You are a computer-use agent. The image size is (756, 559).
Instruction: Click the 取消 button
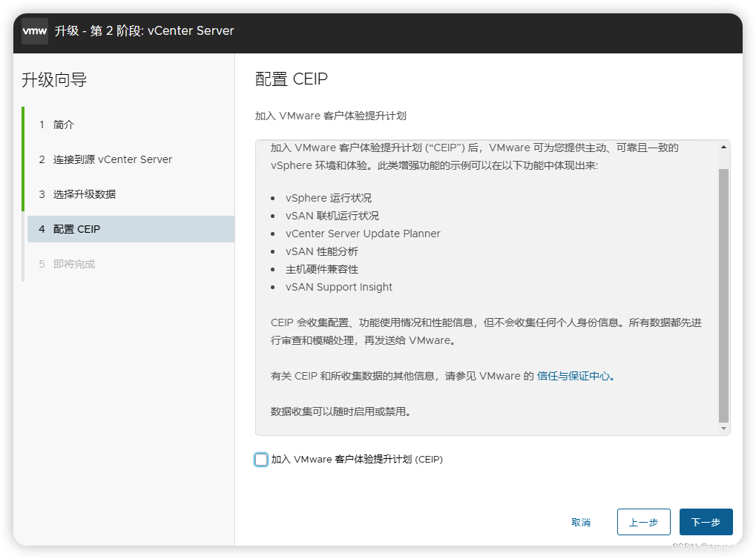[580, 522]
